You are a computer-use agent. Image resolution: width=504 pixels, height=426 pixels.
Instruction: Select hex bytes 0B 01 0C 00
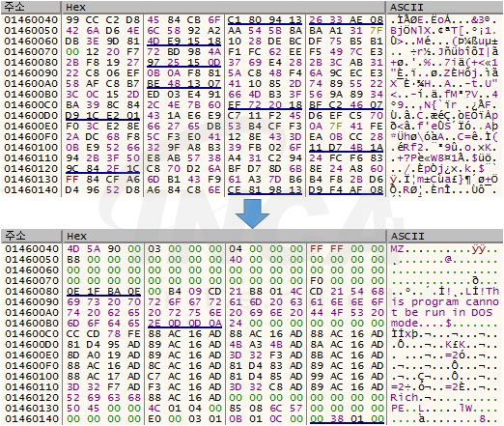tap(266, 419)
